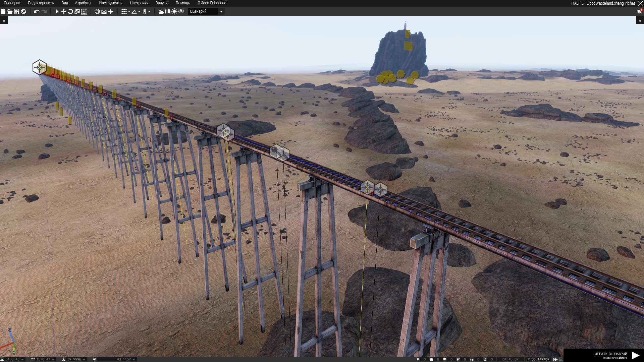Viewport: 644px width, 362px height.
Task: Open the Вид menu
Action: tap(65, 3)
